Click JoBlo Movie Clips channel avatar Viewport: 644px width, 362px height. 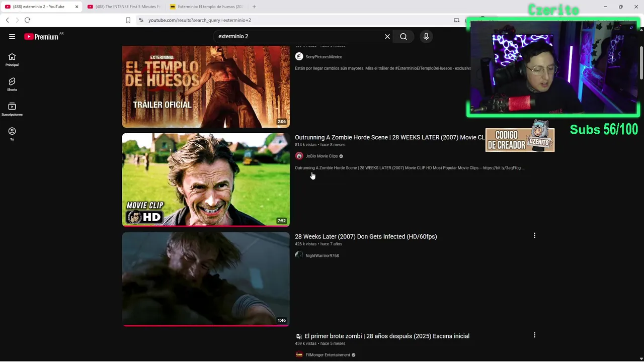[299, 156]
